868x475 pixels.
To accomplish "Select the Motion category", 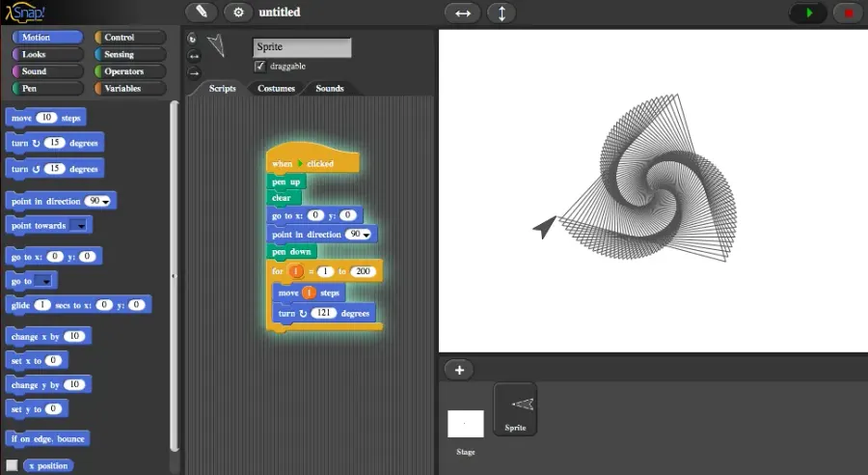I will [x=47, y=37].
